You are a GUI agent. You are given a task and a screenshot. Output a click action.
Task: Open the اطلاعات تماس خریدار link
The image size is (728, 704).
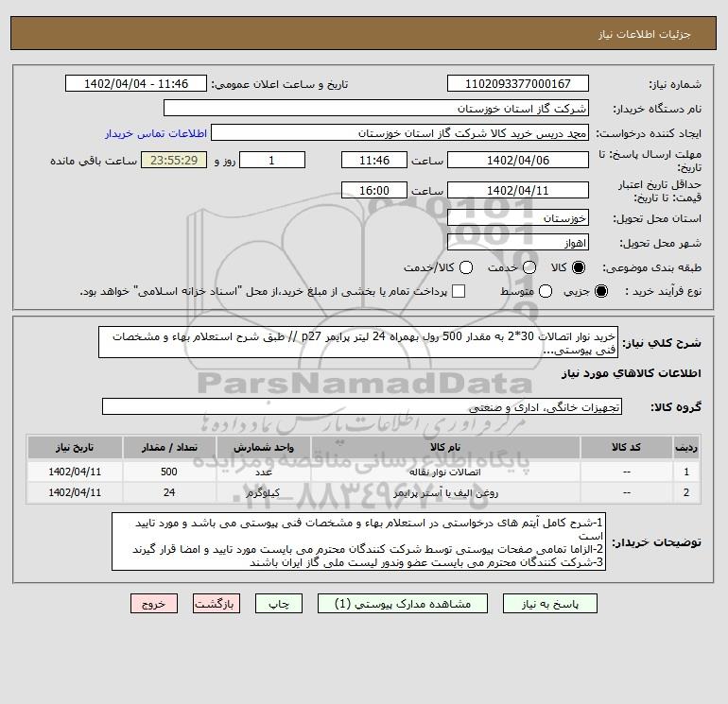(156, 133)
